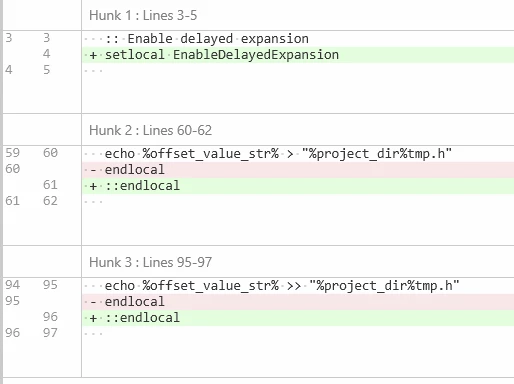Viewport: 514px width, 384px height.
Task: Click added '::endlocal' line at new line 61
Action: [298, 186]
